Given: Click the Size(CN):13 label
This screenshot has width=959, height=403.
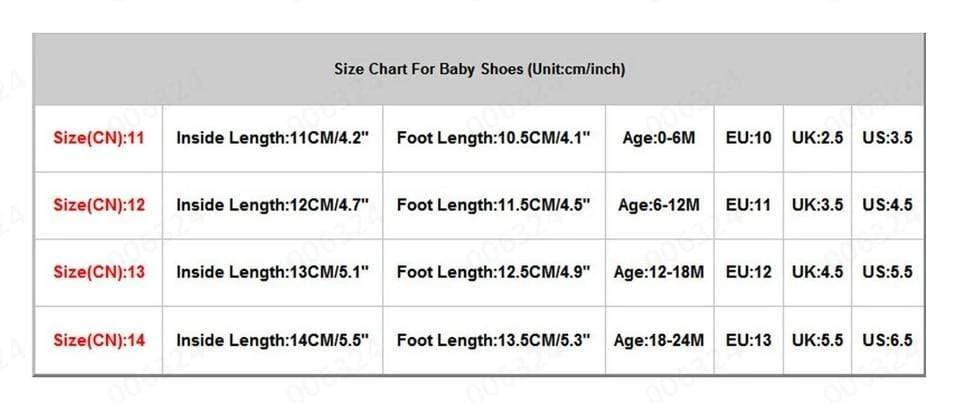Looking at the screenshot, I should tap(98, 272).
